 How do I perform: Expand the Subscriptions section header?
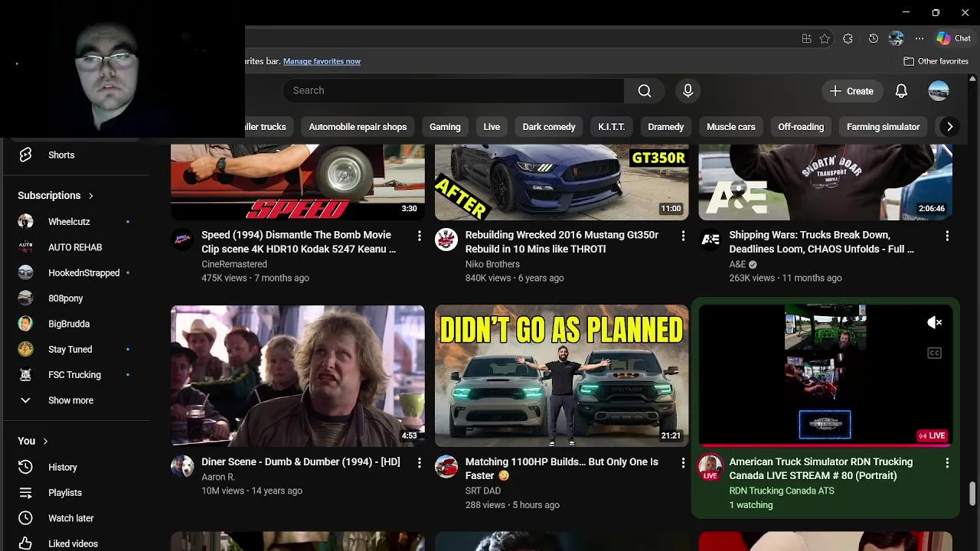point(56,195)
